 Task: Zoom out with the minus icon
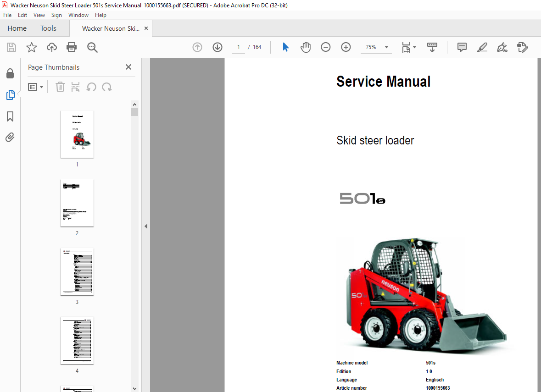[x=325, y=47]
